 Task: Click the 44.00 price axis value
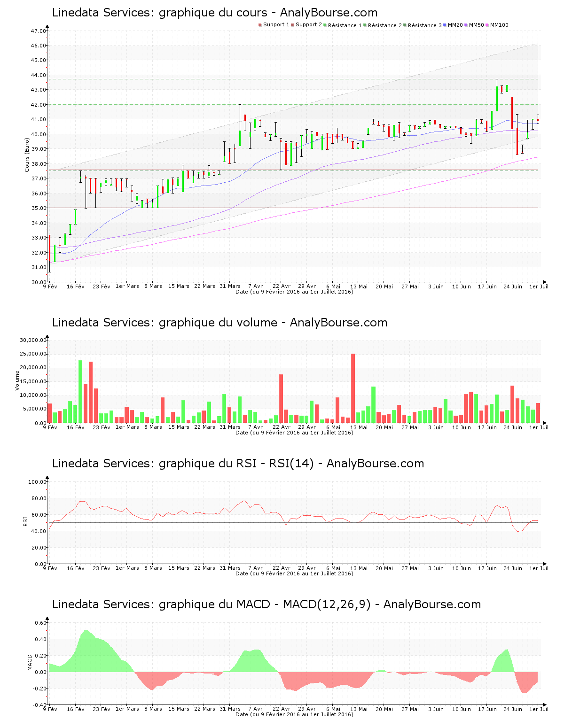click(x=39, y=75)
